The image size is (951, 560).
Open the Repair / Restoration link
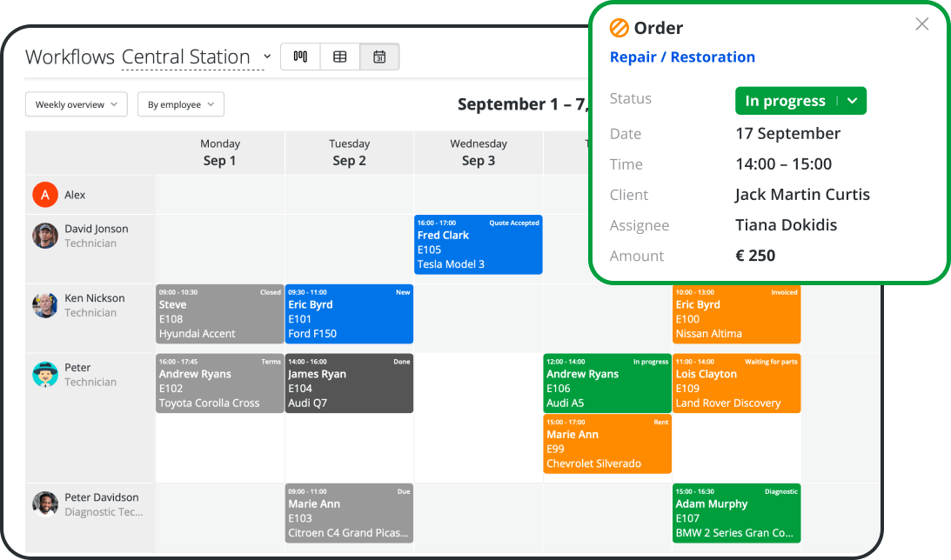coord(681,57)
